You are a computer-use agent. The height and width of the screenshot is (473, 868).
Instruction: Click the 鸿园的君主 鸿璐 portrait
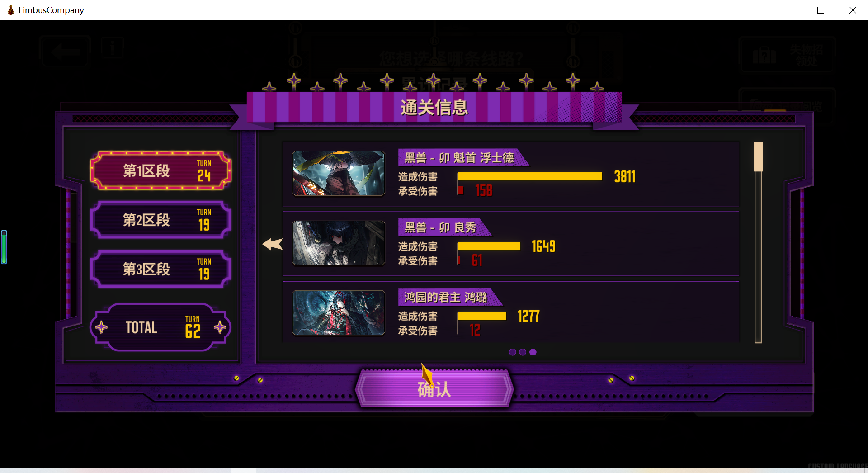(x=339, y=312)
